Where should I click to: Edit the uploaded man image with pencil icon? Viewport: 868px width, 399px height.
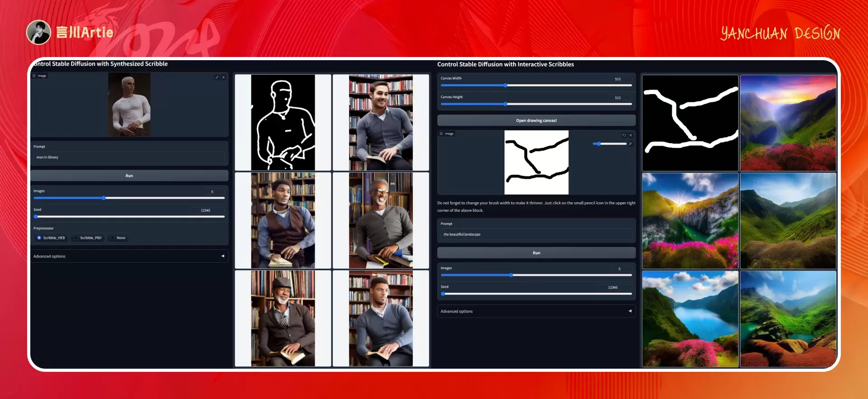pyautogui.click(x=217, y=77)
